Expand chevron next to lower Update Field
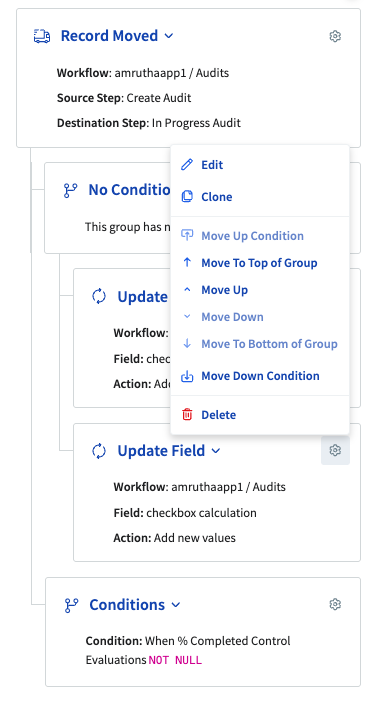The height and width of the screenshot is (712, 382). coord(216,450)
